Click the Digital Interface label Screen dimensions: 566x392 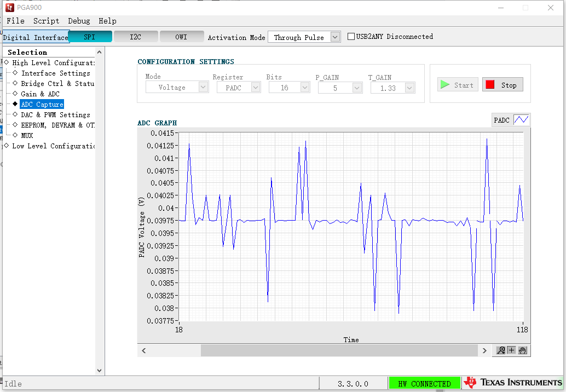tap(36, 37)
